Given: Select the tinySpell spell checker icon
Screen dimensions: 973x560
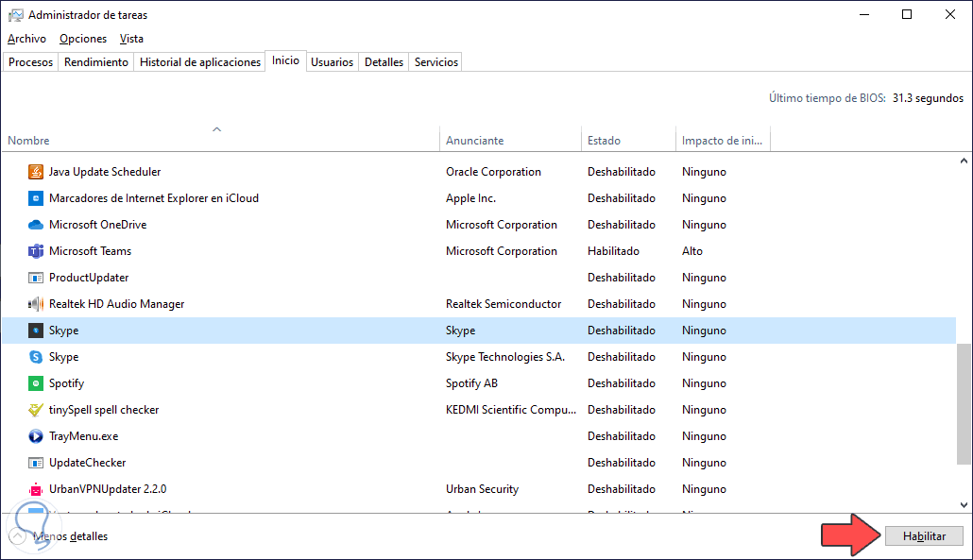Looking at the screenshot, I should [x=36, y=410].
